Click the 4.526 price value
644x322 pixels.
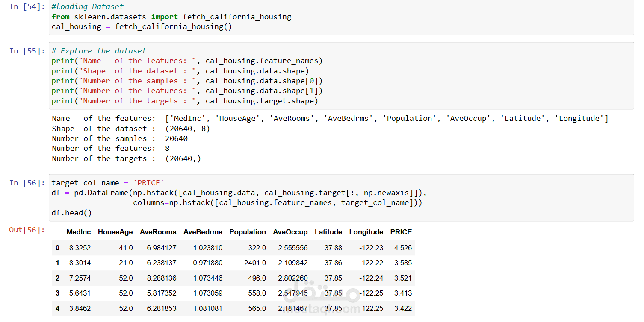tap(403, 248)
